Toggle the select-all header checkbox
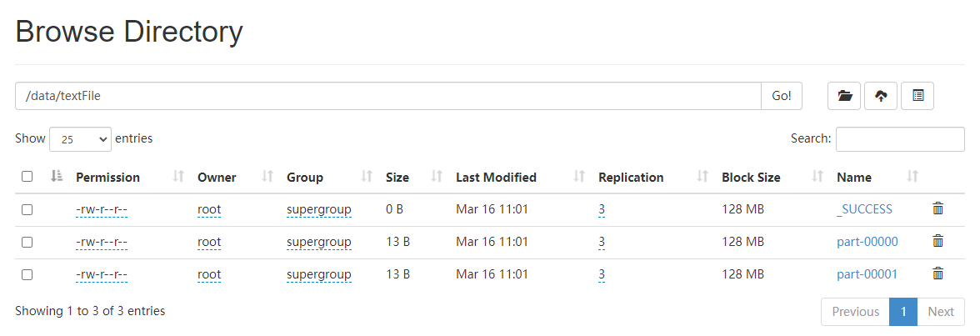This screenshot has height=336, width=980. point(27,177)
